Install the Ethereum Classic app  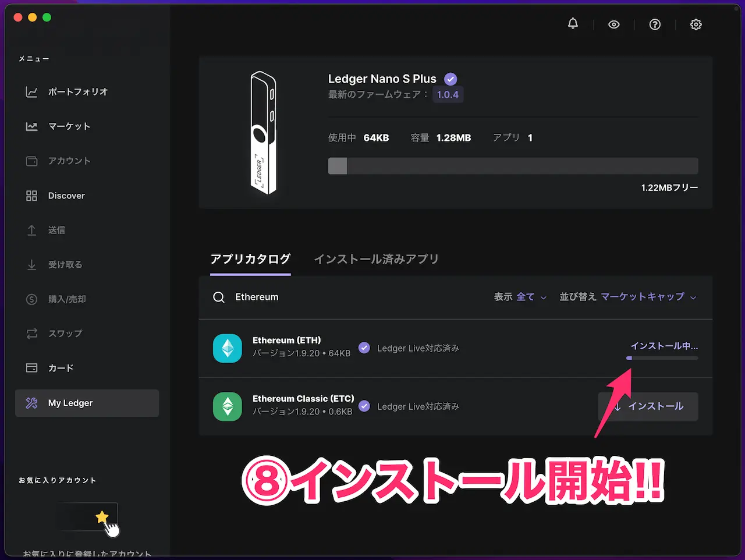(x=648, y=406)
